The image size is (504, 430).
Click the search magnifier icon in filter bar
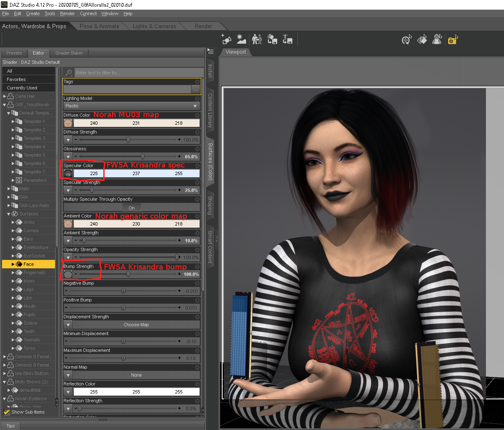click(69, 73)
